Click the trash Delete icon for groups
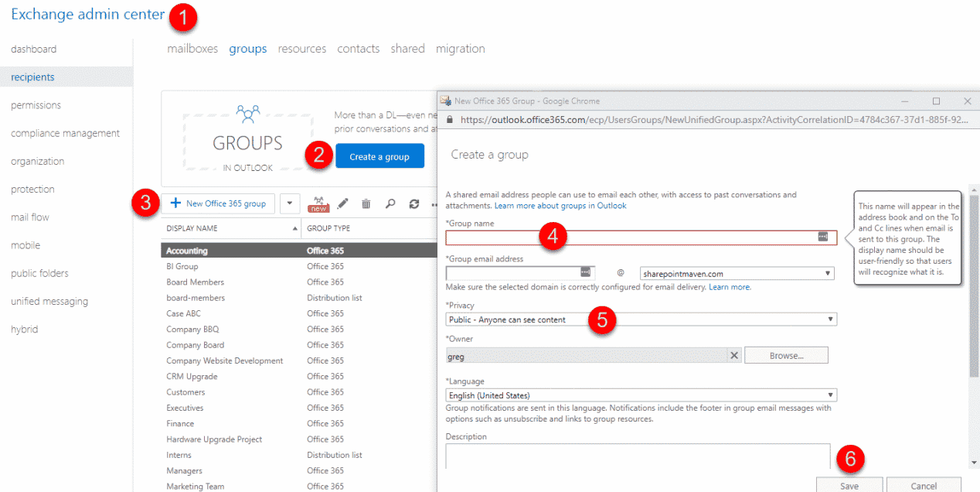 [x=366, y=203]
